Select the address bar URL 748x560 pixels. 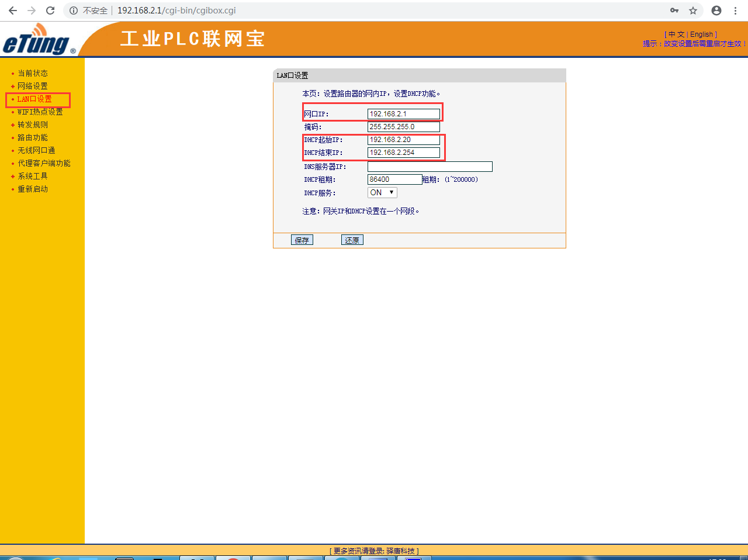tap(176, 11)
